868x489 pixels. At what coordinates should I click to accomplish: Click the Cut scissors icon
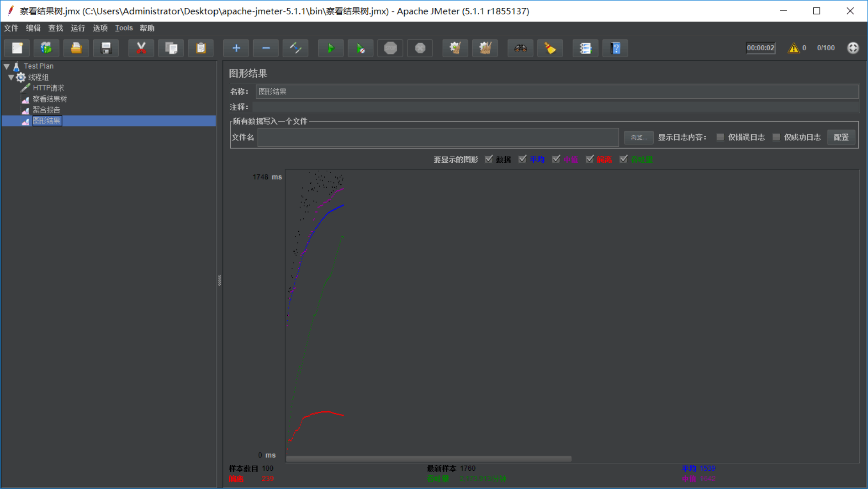(x=141, y=48)
